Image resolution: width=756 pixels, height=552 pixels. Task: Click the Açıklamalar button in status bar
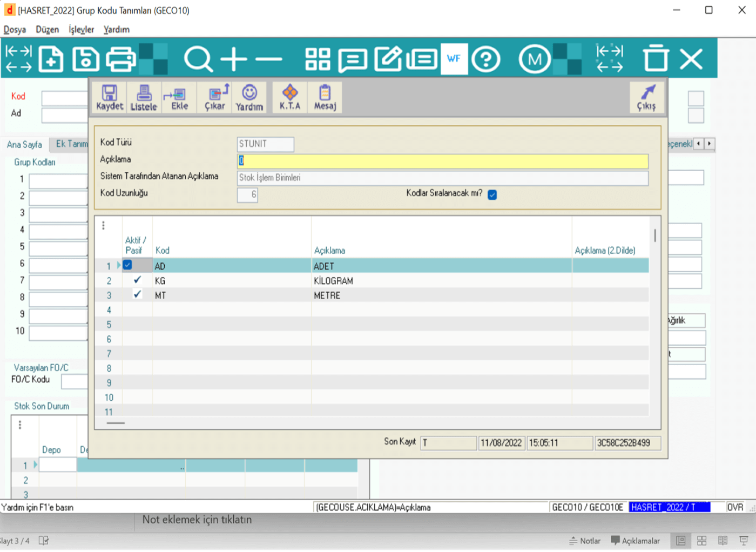pyautogui.click(x=636, y=541)
